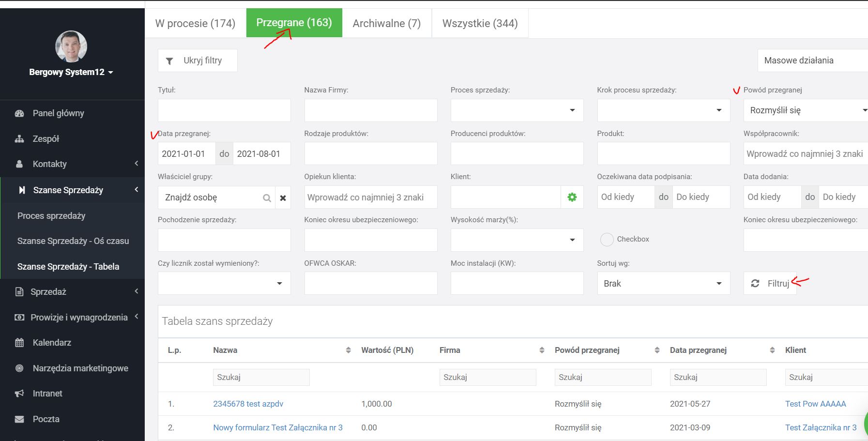Open Panel główny dashboard icon
The image size is (868, 441).
[x=19, y=113]
